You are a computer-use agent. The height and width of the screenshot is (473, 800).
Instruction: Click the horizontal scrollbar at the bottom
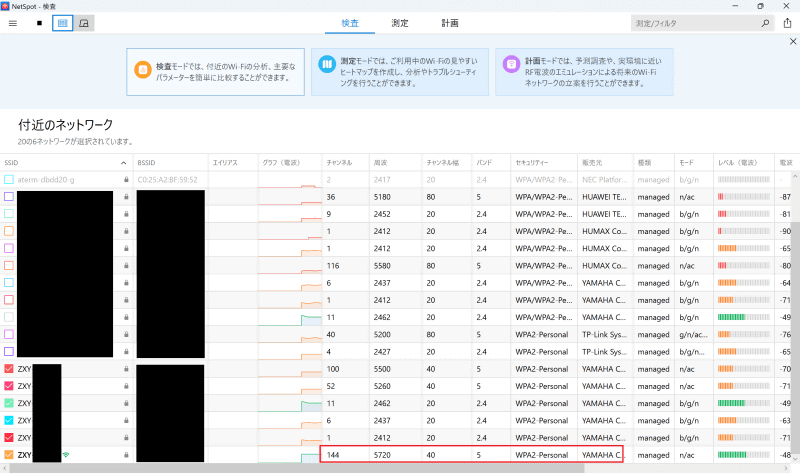pyautogui.click(x=296, y=468)
